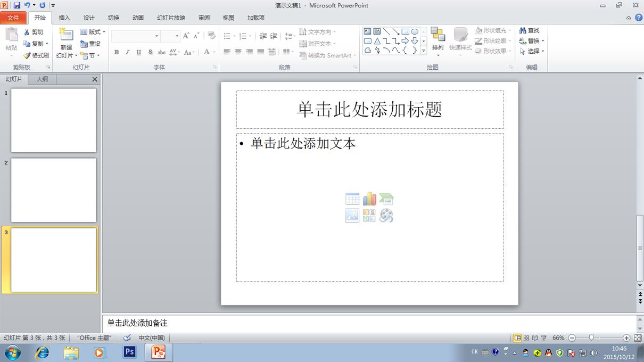Decrease list indent level
This screenshot has height=362, width=644.
(x=263, y=36)
